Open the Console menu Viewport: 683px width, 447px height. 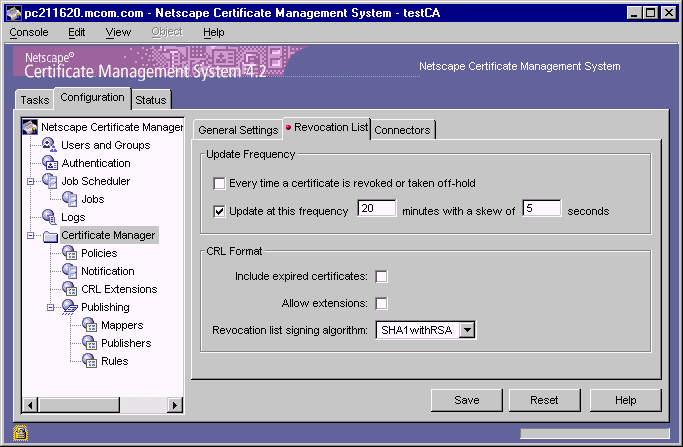pyautogui.click(x=29, y=32)
